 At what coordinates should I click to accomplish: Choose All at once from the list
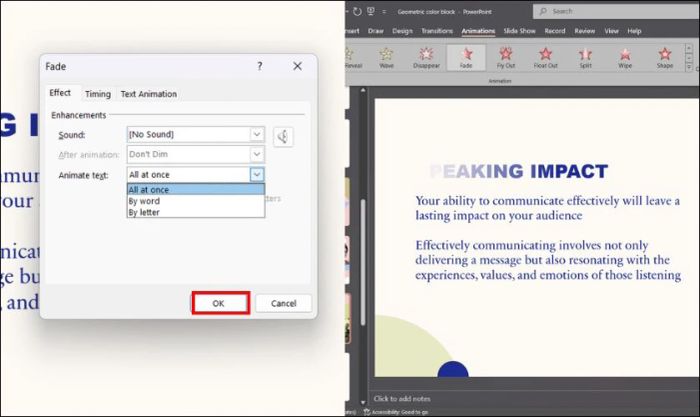click(196, 190)
